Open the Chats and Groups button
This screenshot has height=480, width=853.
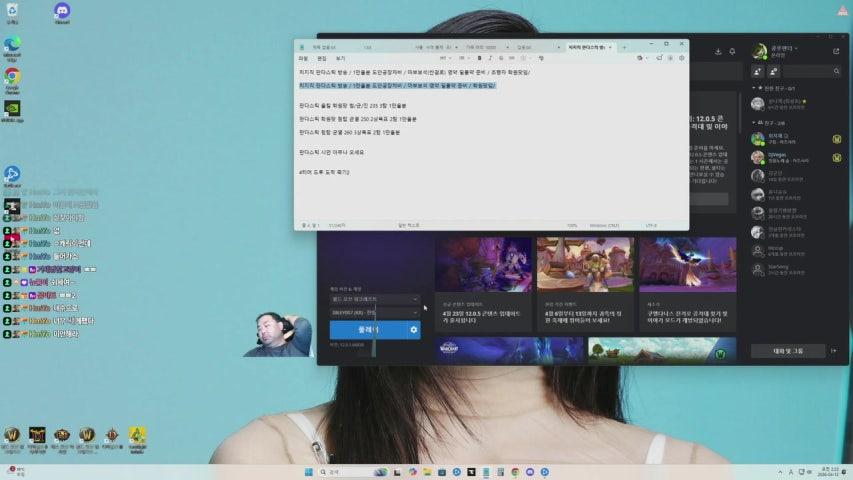point(788,351)
